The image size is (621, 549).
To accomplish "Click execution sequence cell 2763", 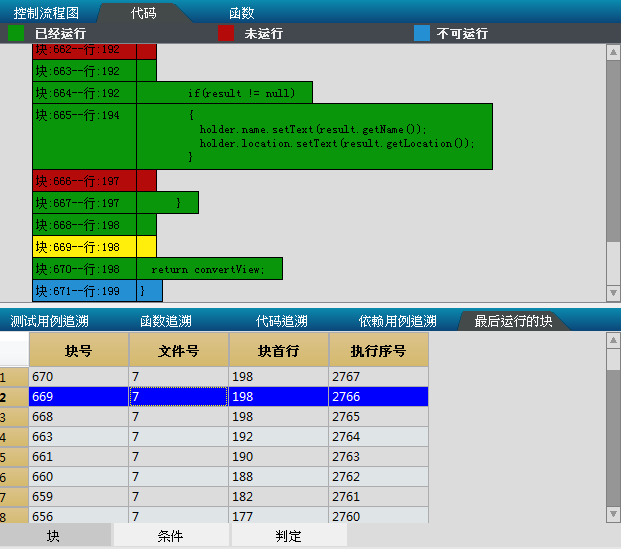I will (x=379, y=456).
